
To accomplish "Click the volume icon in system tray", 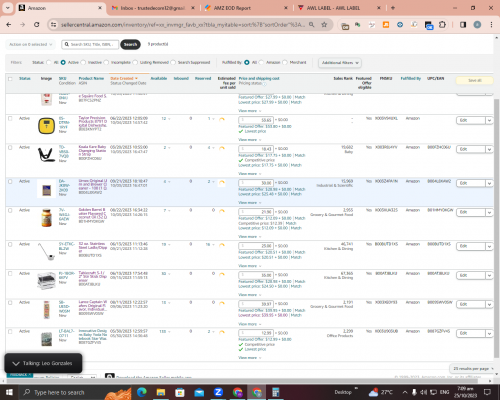I will [423, 392].
